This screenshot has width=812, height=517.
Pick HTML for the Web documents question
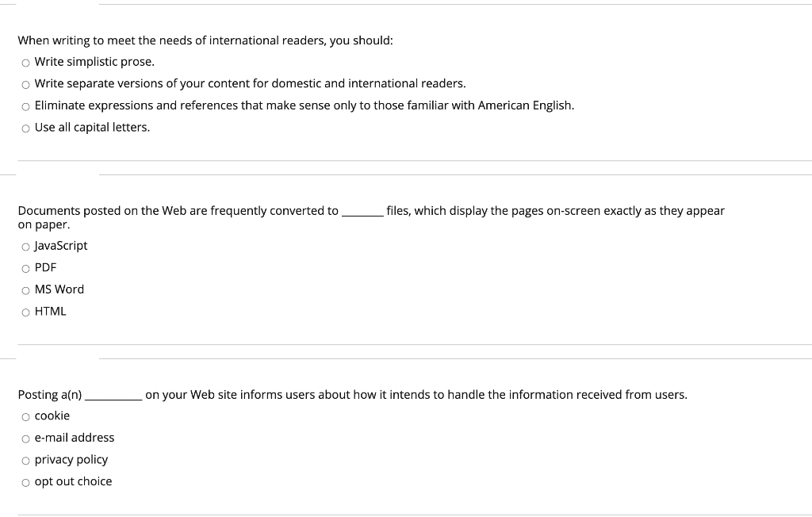click(25, 312)
